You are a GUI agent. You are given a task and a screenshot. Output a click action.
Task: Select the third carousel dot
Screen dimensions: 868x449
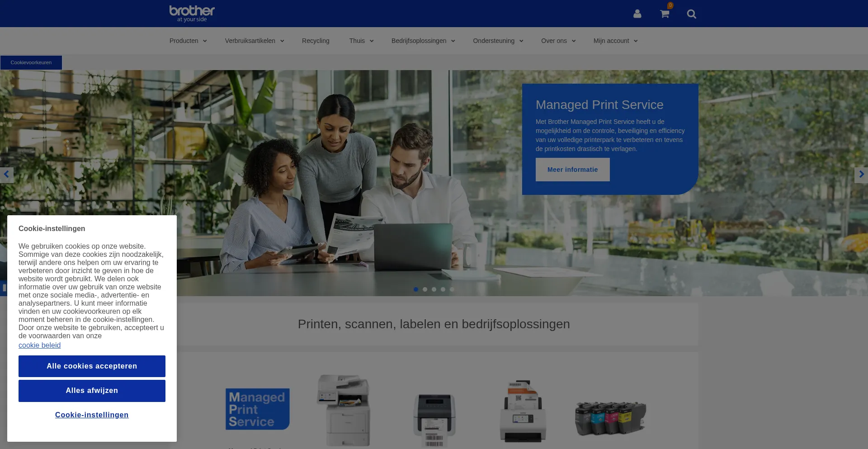434,289
